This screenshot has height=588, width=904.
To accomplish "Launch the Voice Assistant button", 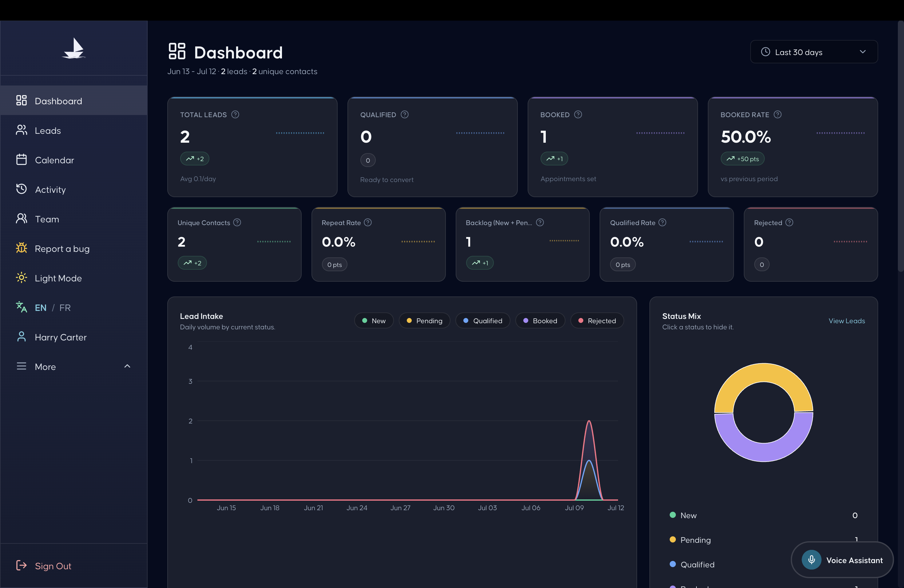I will pyautogui.click(x=842, y=560).
